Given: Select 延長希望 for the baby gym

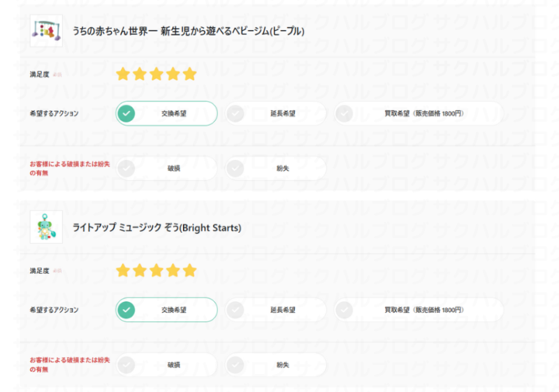Looking at the screenshot, I should pos(275,113).
